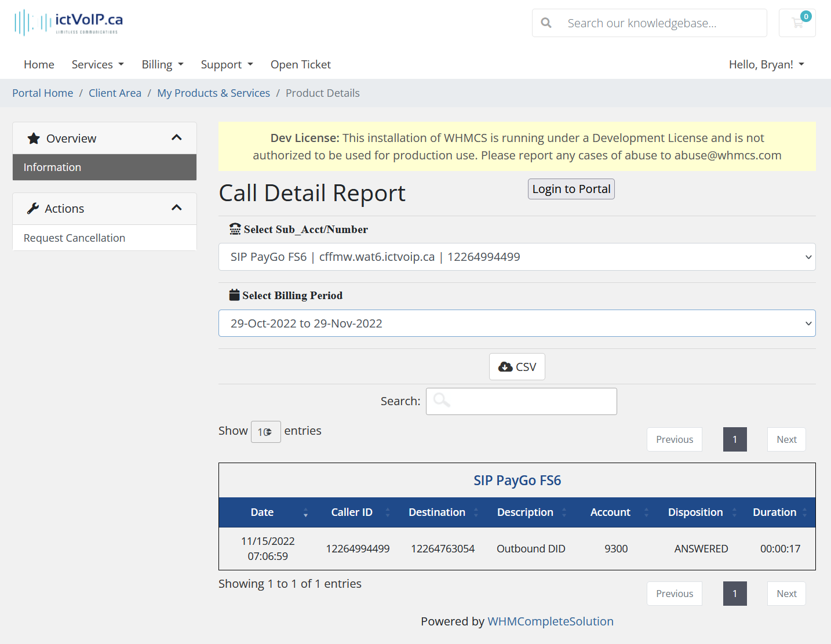The height and width of the screenshot is (644, 831).
Task: Click the destination cell 12264763054
Action: click(443, 549)
